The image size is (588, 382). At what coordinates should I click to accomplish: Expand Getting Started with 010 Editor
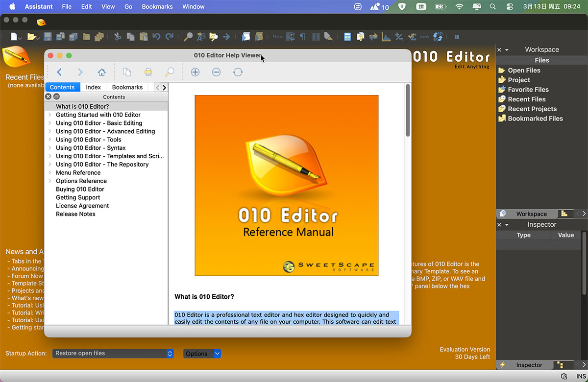[50, 115]
